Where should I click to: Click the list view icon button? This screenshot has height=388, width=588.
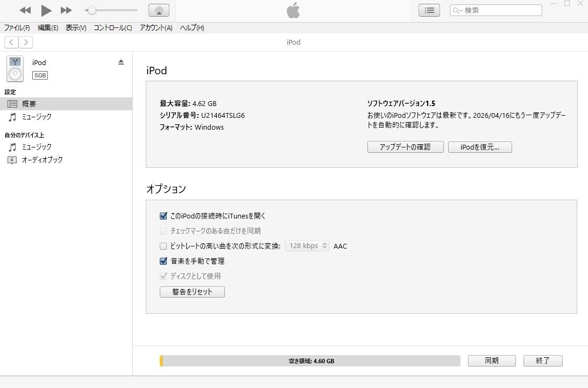[x=429, y=10]
